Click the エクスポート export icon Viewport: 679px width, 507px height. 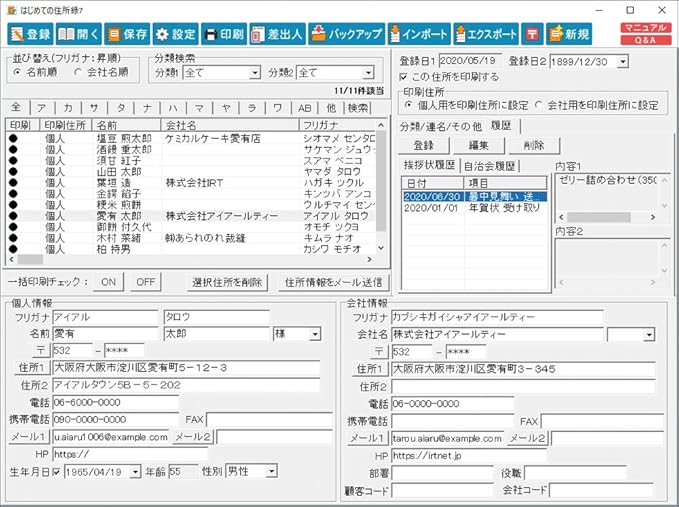[486, 34]
